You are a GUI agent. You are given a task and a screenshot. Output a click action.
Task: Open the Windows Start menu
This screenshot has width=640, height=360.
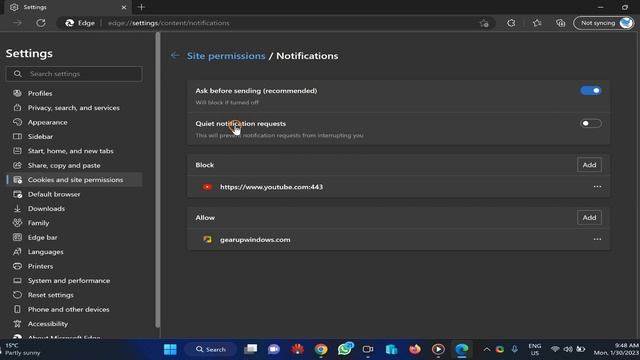coord(170,349)
